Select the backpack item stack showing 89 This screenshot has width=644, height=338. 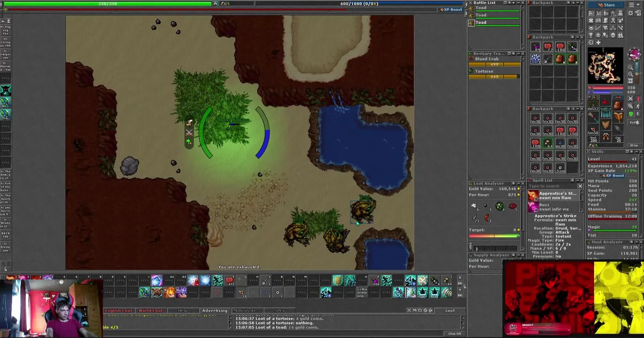tap(535, 47)
